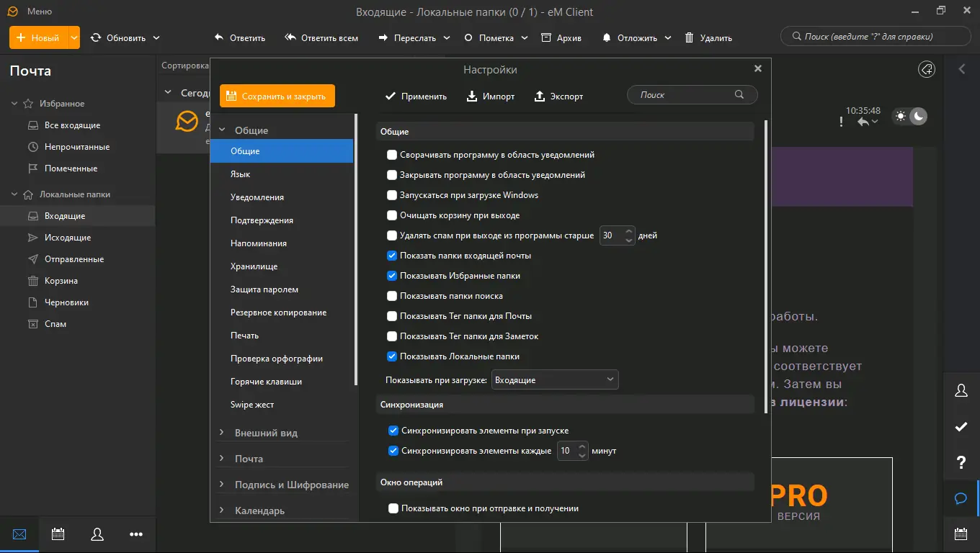Click the 'Применить' button
The width and height of the screenshot is (980, 553).
click(416, 96)
